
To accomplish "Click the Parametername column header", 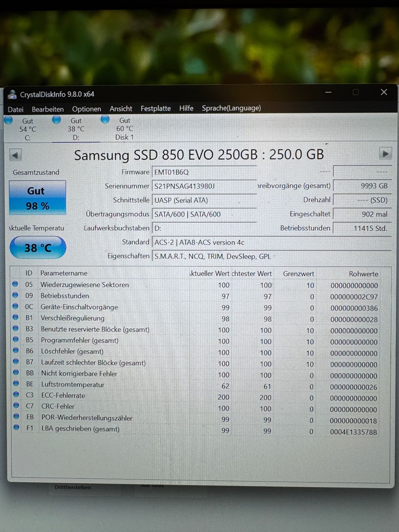I will 64,273.
